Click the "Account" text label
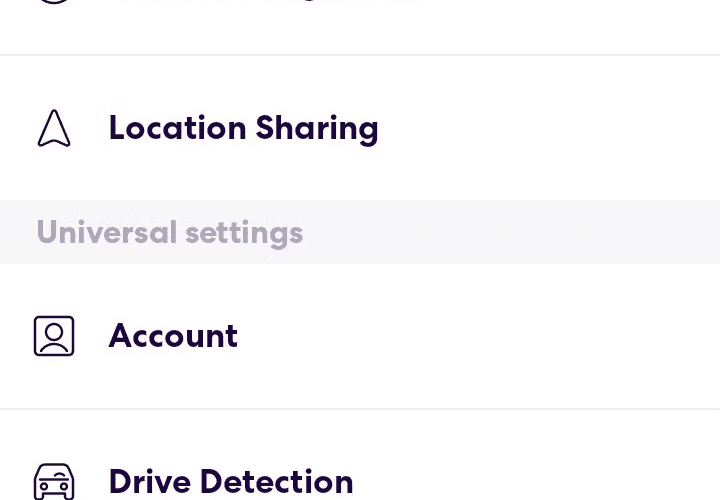Viewport: 720px width, 500px height. (x=173, y=336)
